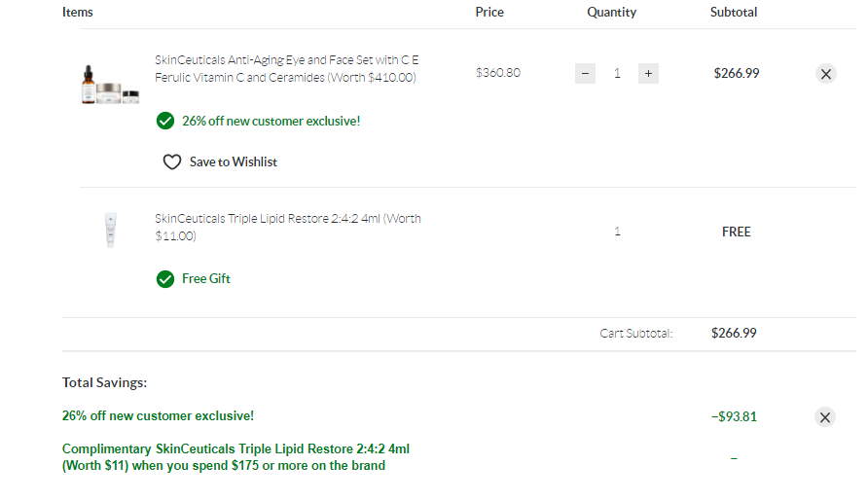Remove the 26% off discount from savings
Image resolution: width=868 pixels, height=501 pixels.
(x=825, y=416)
